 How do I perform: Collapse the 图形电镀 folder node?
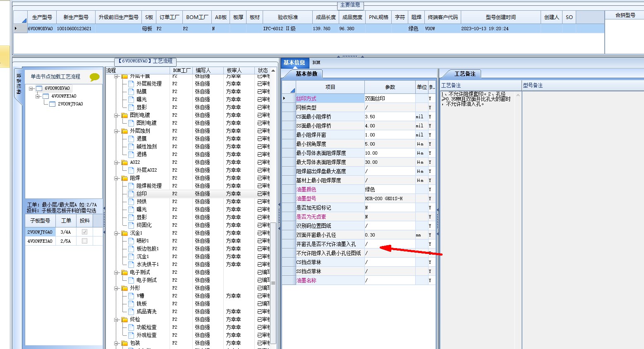click(x=116, y=115)
